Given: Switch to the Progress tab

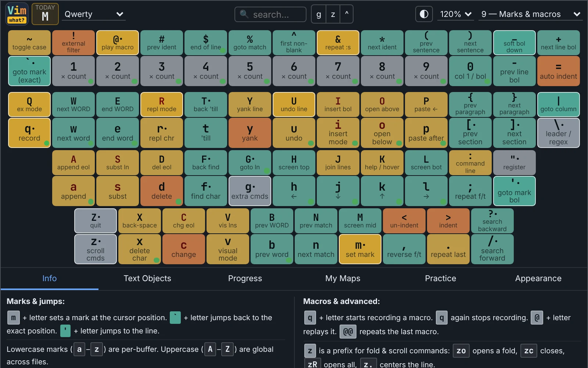Looking at the screenshot, I should click(245, 279).
